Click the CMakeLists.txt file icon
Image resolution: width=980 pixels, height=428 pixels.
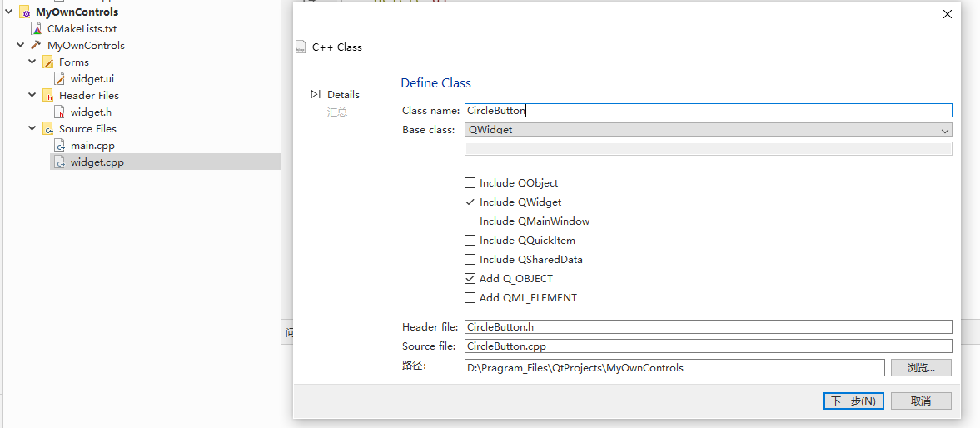point(37,29)
